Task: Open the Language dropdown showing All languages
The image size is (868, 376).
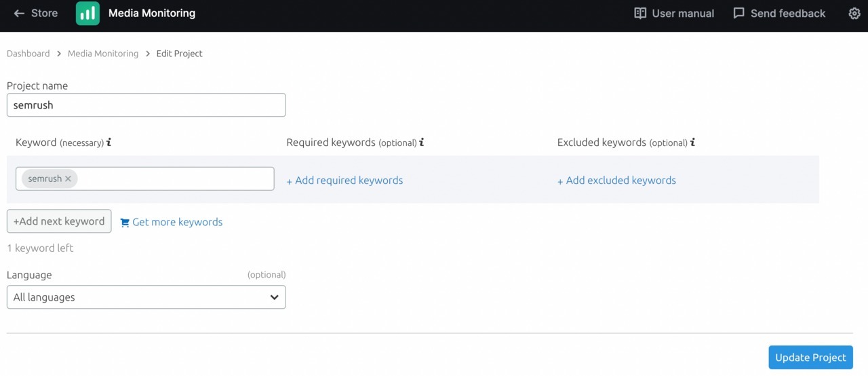Action: click(x=146, y=297)
